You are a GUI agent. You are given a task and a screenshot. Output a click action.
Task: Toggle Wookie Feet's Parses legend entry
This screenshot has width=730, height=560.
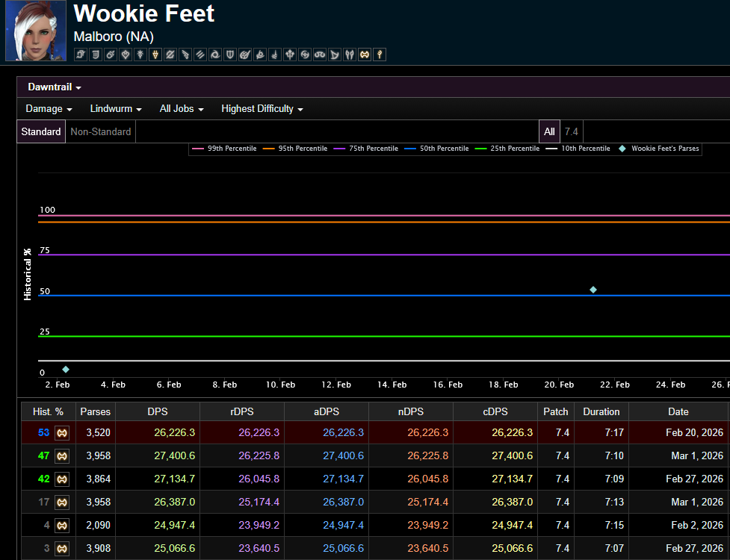point(659,149)
